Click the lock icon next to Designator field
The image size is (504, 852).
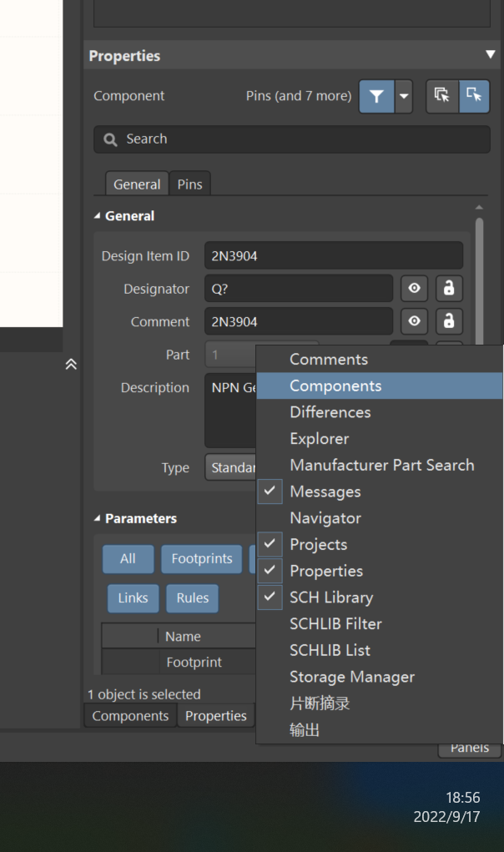point(449,288)
